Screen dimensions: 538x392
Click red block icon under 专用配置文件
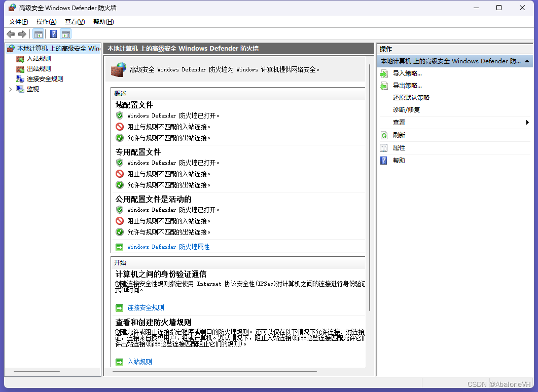coord(119,174)
